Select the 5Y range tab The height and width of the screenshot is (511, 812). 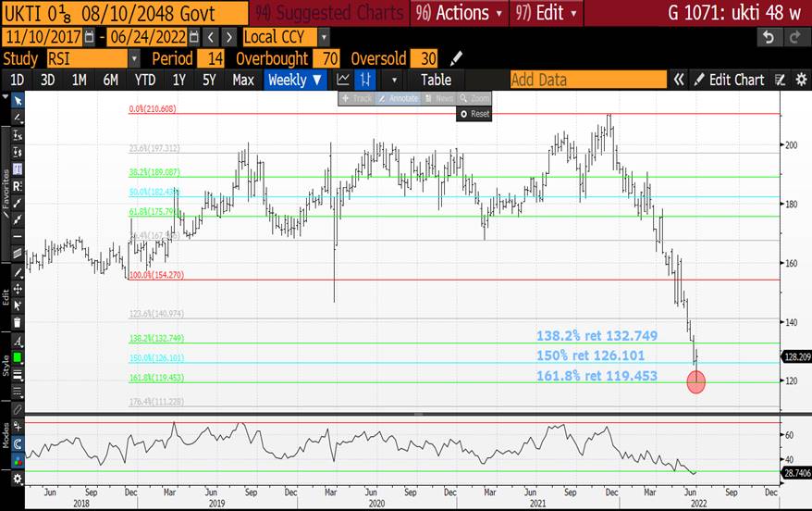[x=209, y=80]
